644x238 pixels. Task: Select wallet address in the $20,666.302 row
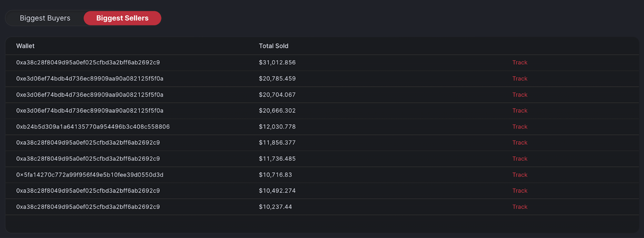tap(90, 111)
